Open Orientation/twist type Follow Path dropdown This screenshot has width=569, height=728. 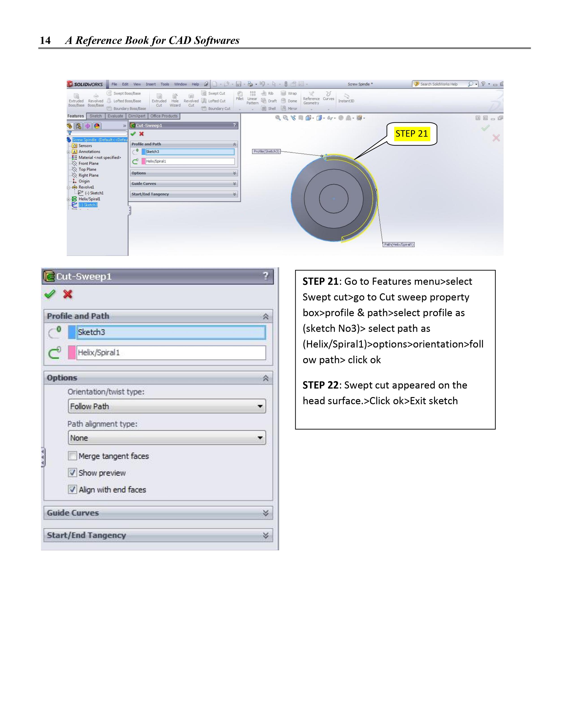click(x=167, y=406)
